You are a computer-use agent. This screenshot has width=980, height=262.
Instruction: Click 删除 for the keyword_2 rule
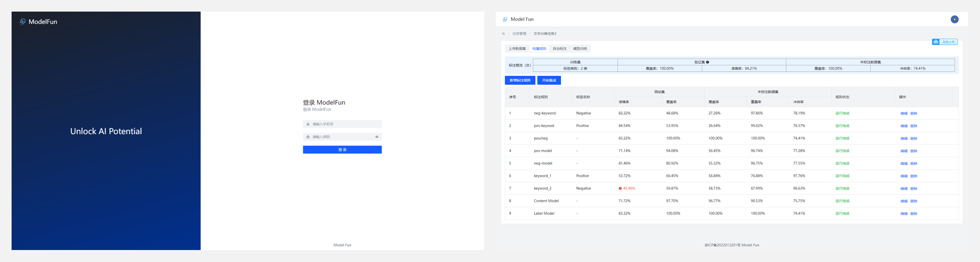(x=914, y=189)
